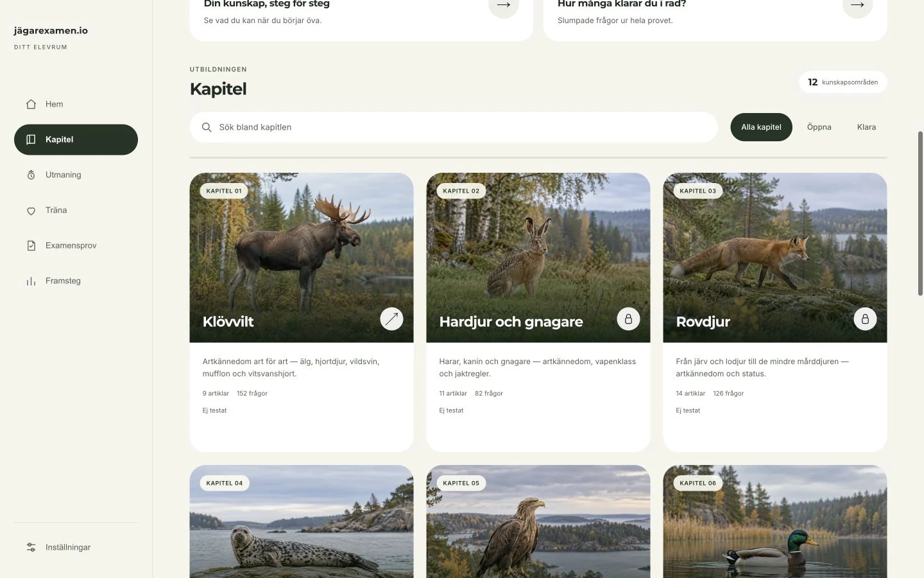Open the Kapitel 05 eagle image

coord(538,521)
